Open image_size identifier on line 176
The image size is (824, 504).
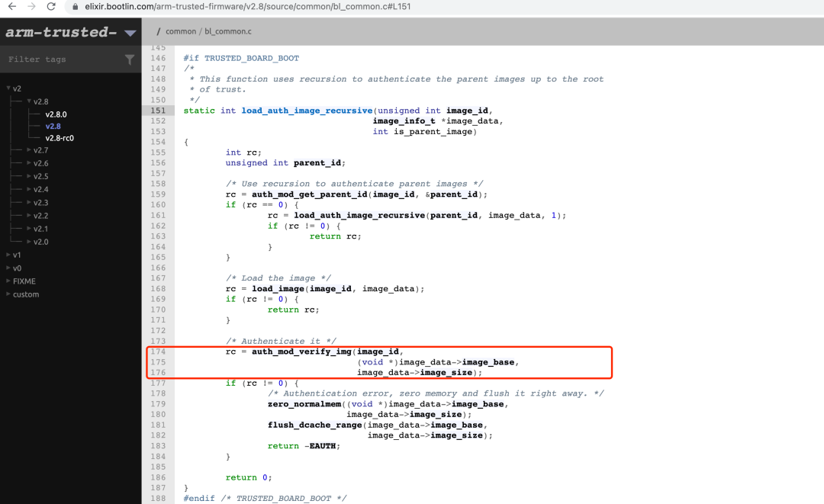[446, 373]
